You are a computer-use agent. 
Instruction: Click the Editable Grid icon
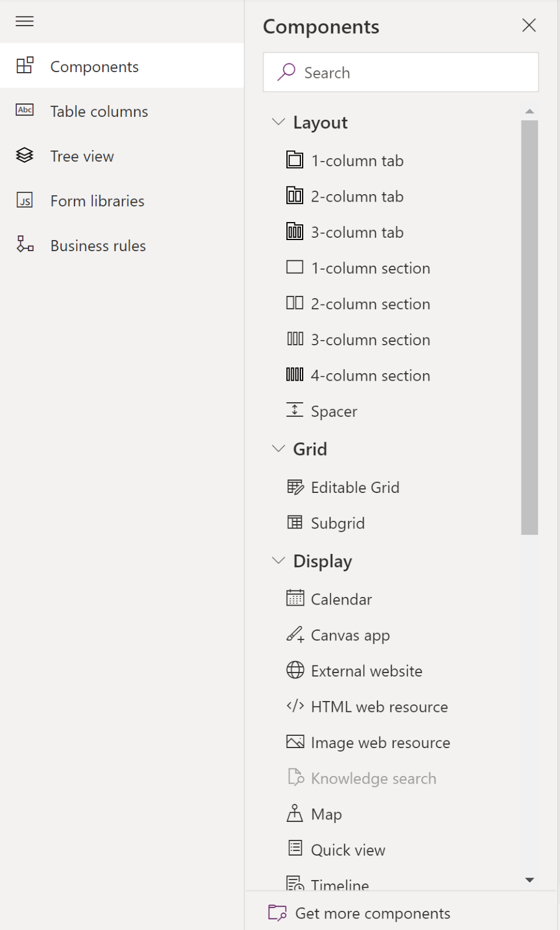(x=295, y=487)
